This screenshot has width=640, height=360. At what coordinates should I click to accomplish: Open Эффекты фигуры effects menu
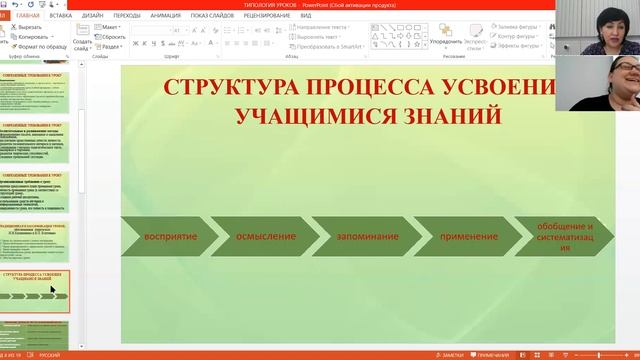[517, 46]
